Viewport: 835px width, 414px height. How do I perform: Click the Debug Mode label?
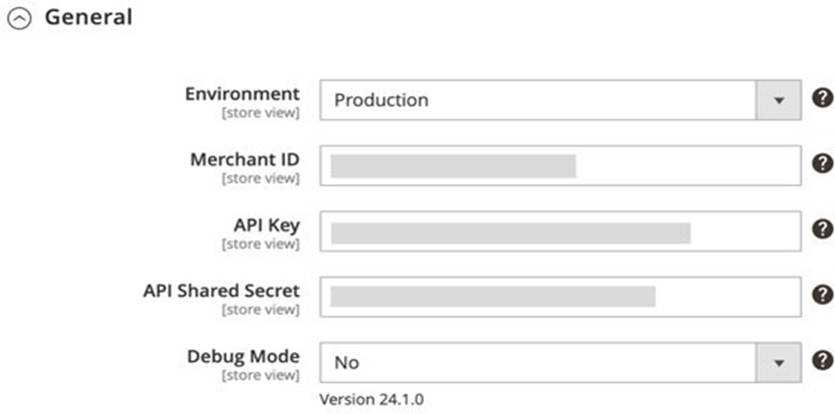point(243,356)
